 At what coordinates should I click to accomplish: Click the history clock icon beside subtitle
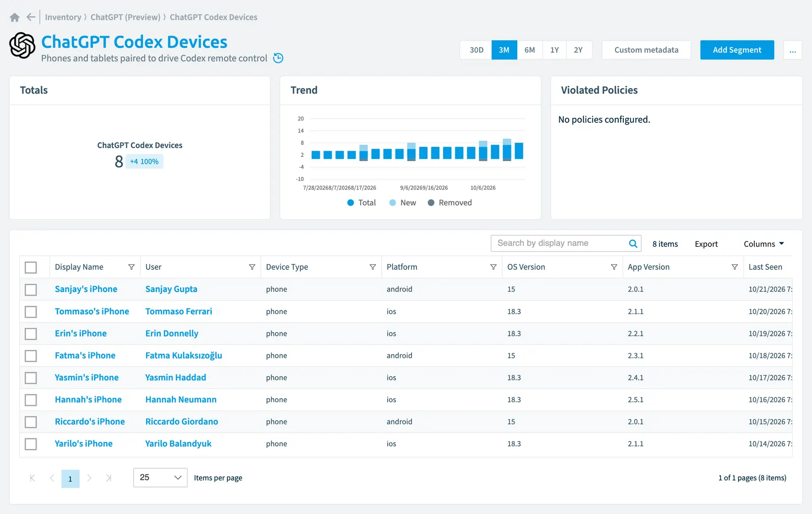tap(278, 58)
